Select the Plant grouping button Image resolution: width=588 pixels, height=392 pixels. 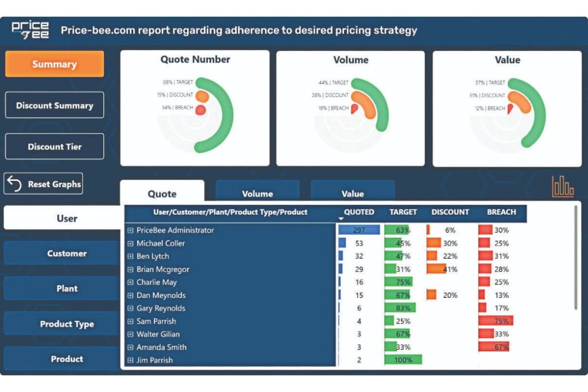(67, 288)
